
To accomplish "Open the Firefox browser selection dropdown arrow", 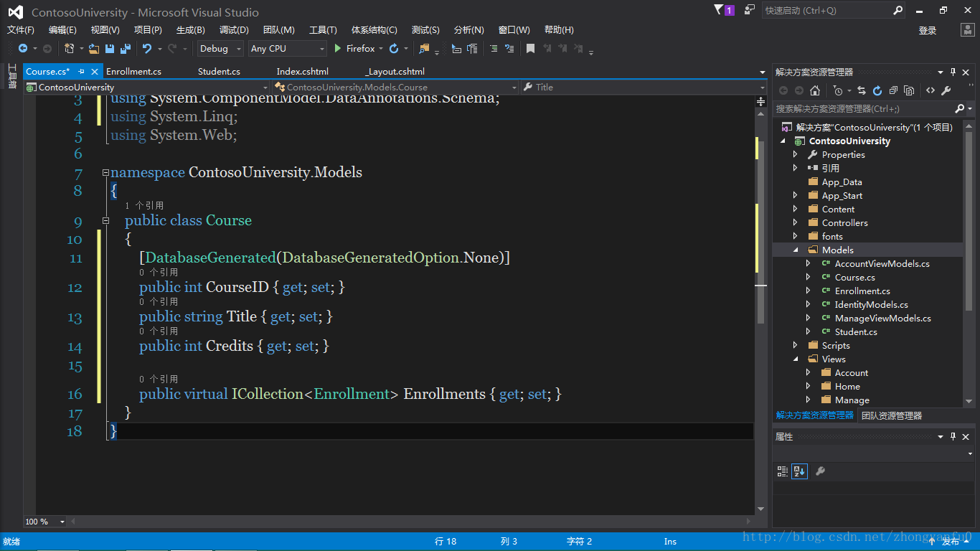I will [x=381, y=49].
